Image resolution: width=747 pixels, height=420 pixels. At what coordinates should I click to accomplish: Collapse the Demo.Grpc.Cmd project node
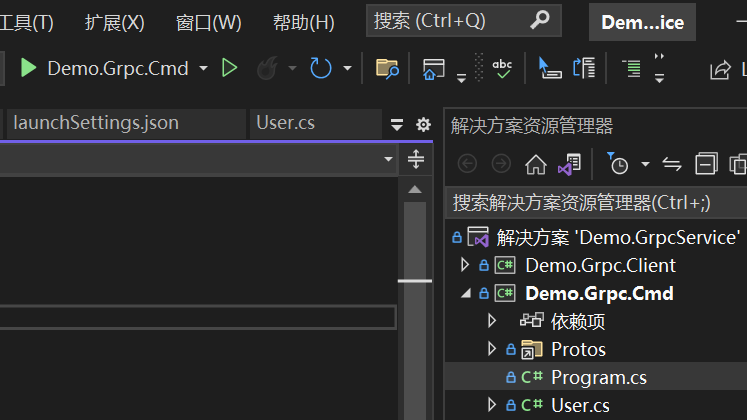pyautogui.click(x=466, y=293)
